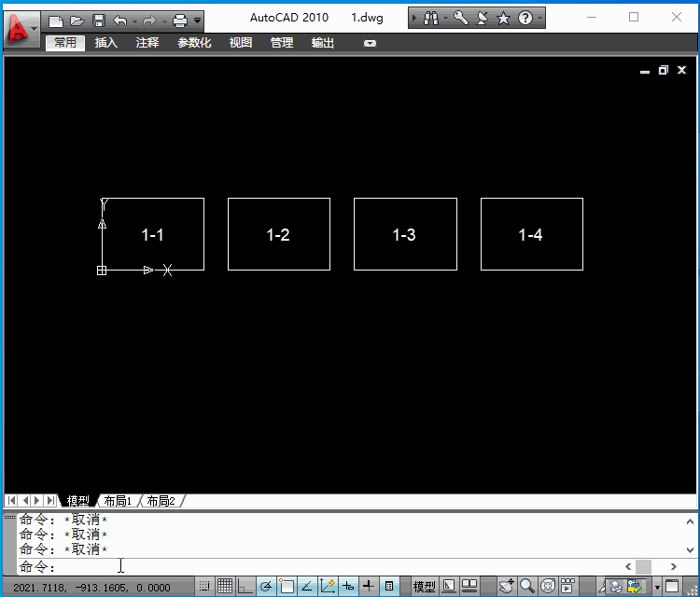
Task: Go to previous layout tab arrow
Action: tap(25, 501)
